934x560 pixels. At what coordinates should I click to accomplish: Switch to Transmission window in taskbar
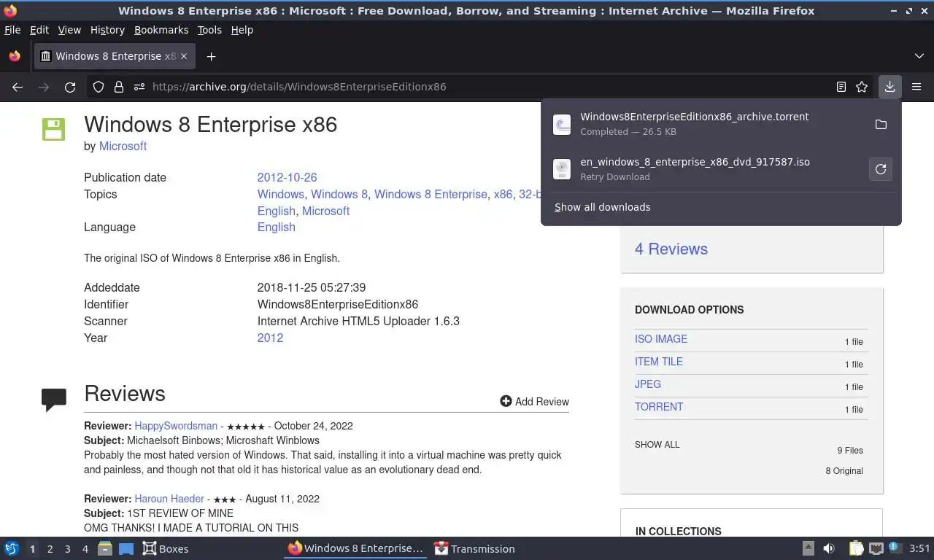click(474, 549)
